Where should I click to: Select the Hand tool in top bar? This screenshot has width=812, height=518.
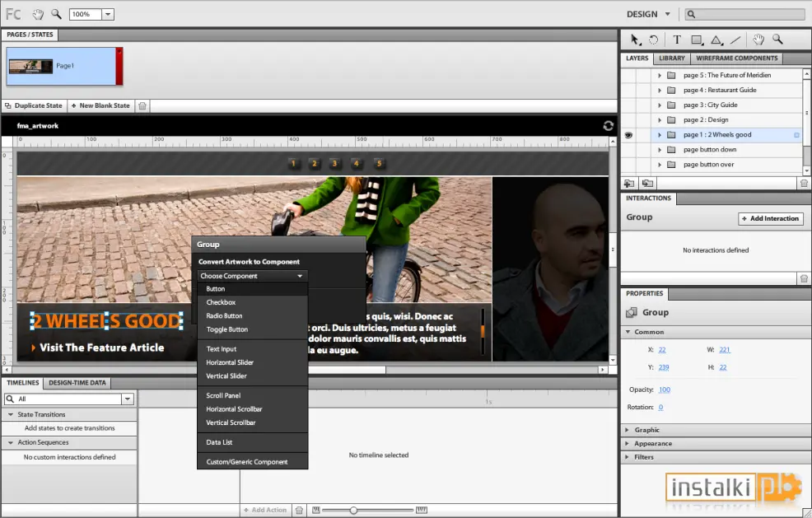pos(38,14)
